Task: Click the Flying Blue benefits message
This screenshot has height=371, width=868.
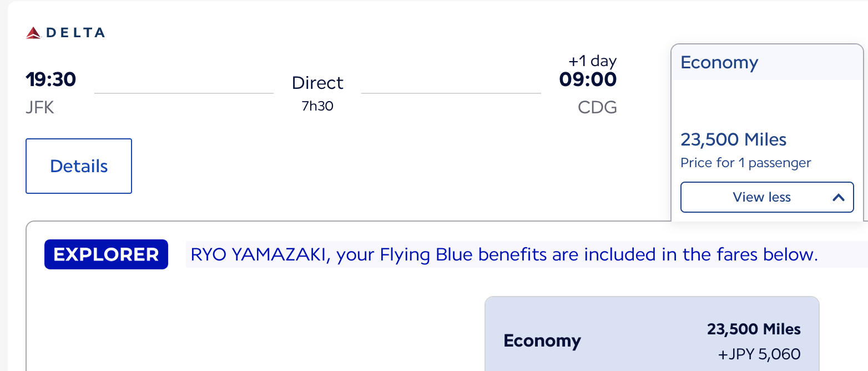Action: click(x=504, y=254)
